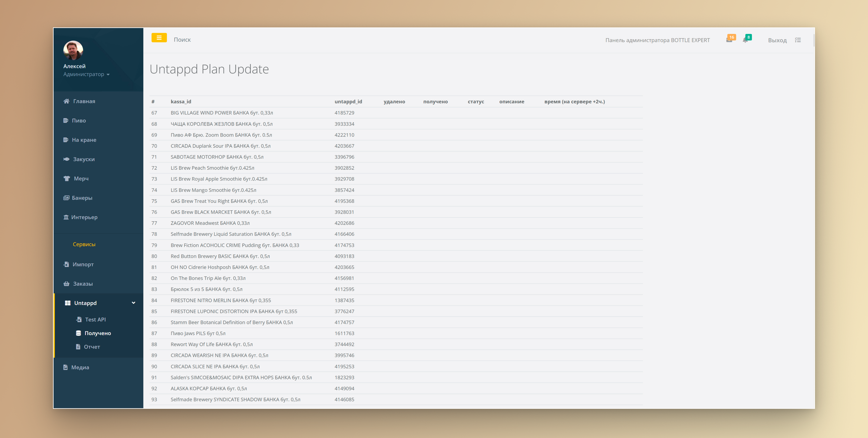This screenshot has width=868, height=438.
Task: Click untappd_id value 4185729
Action: (x=344, y=113)
